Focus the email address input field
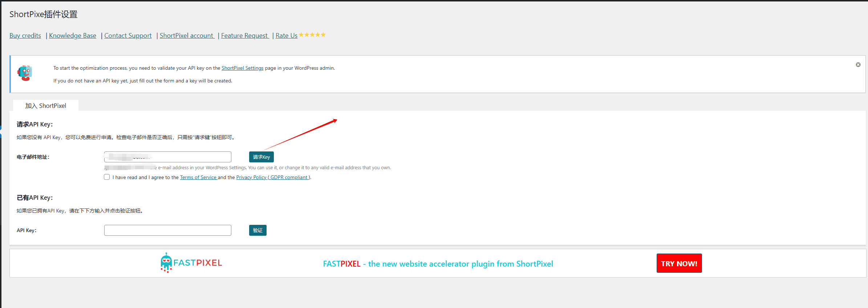 (x=167, y=157)
